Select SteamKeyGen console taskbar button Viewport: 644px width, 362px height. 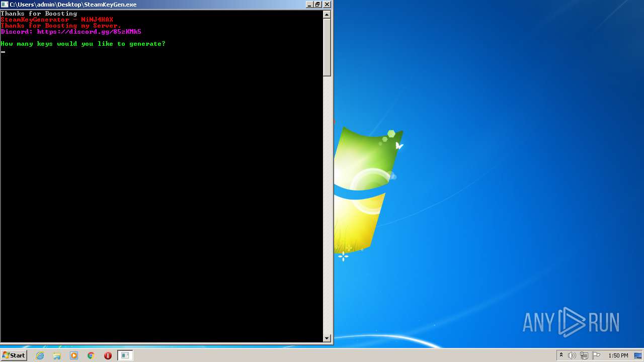pyautogui.click(x=125, y=355)
